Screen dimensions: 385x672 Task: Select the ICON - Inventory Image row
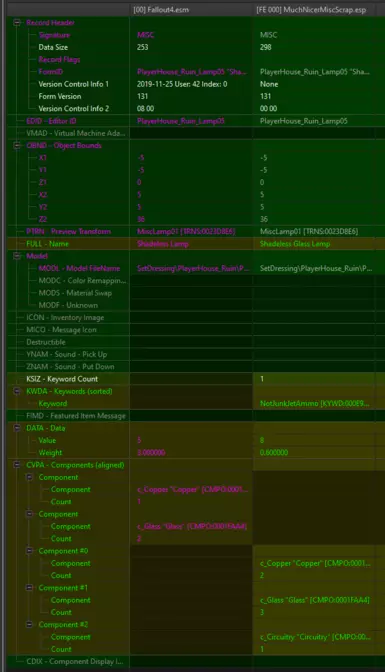point(65,318)
